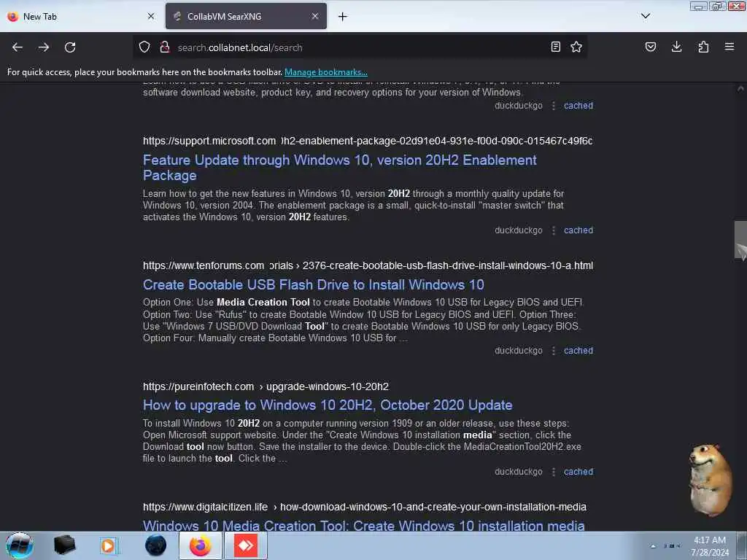This screenshot has height=560, width=747.
Task: Open a new tab with the plus button
Action: coord(343,17)
